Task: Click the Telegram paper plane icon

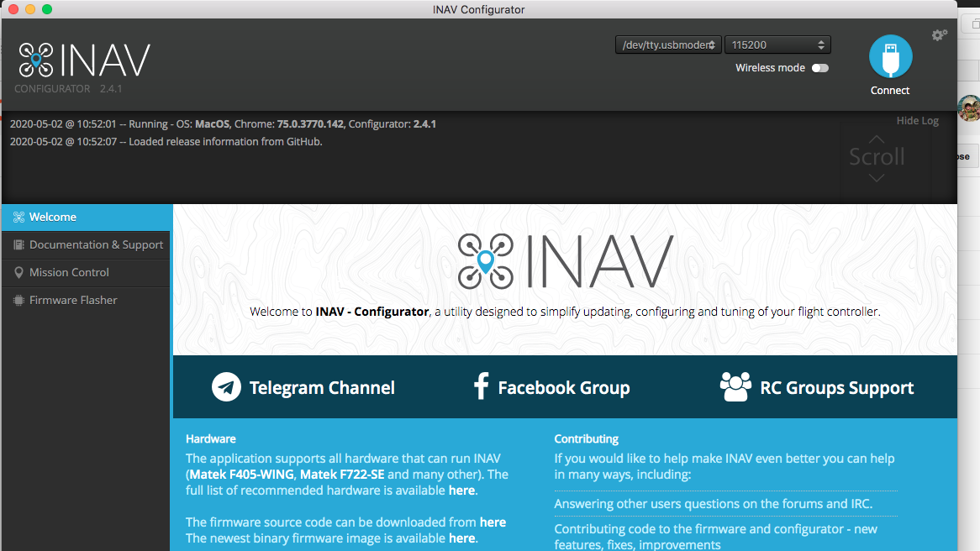Action: (x=226, y=386)
